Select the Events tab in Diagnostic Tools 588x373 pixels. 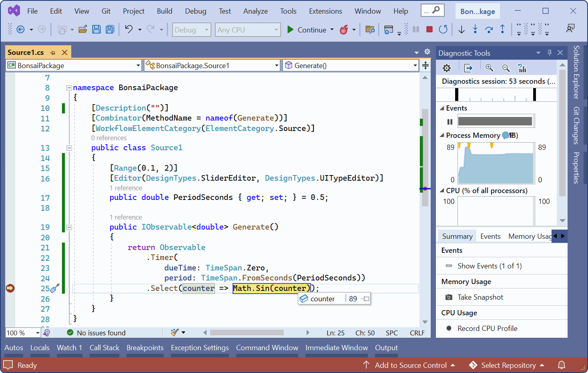[490, 236]
